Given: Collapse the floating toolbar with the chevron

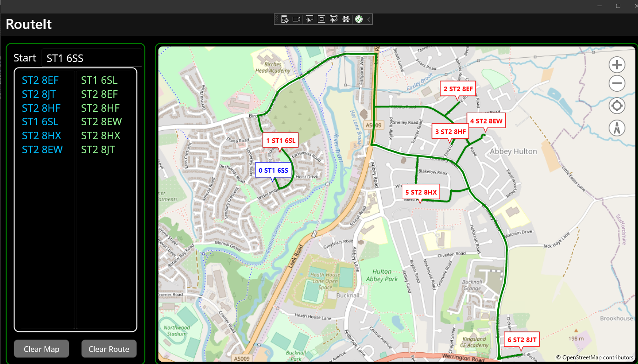Looking at the screenshot, I should point(368,19).
